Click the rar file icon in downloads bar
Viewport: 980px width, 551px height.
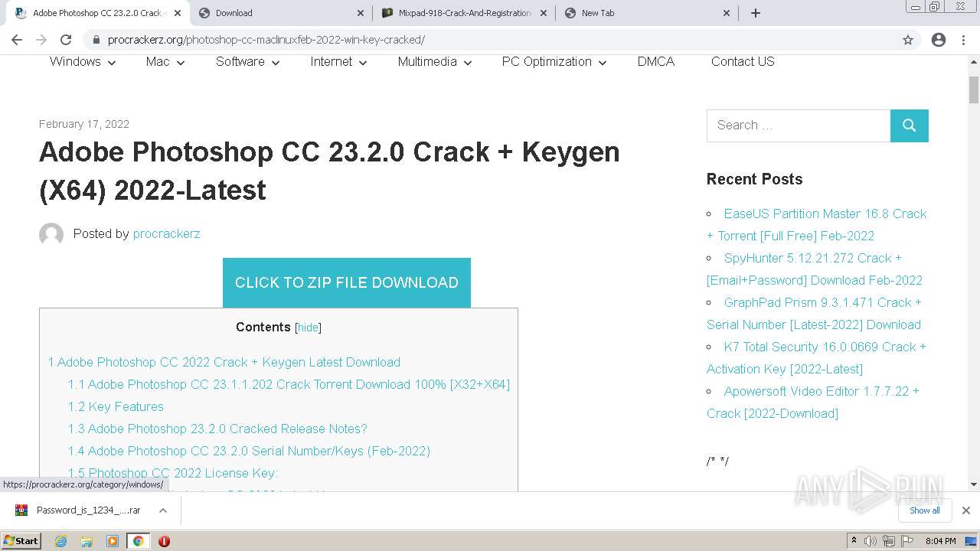(21, 510)
